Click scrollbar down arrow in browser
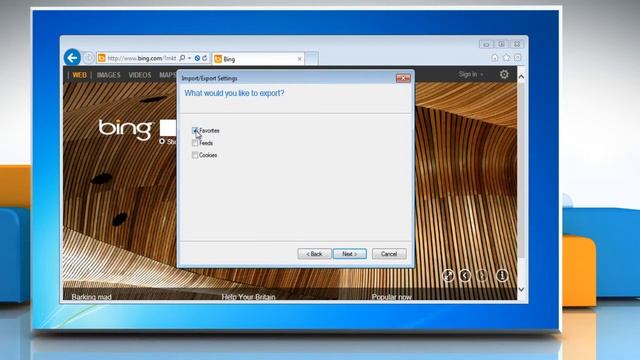This screenshot has height=360, width=640. tap(521, 289)
